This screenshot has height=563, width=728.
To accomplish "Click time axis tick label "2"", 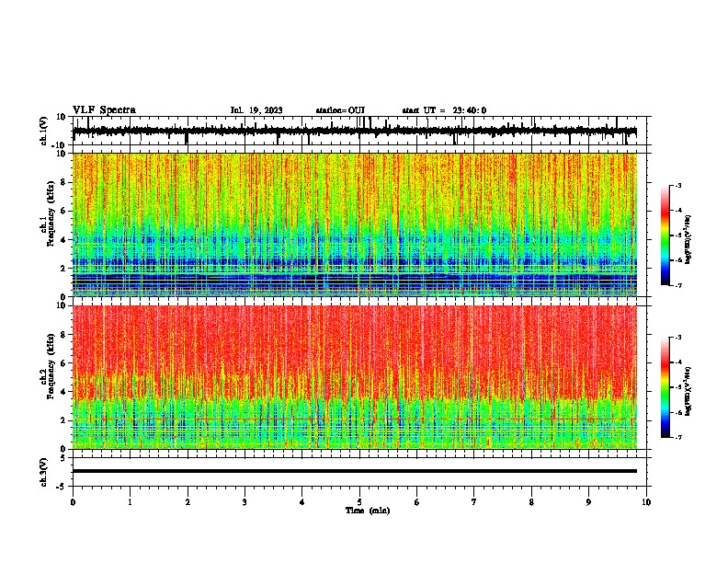I will coord(188,502).
